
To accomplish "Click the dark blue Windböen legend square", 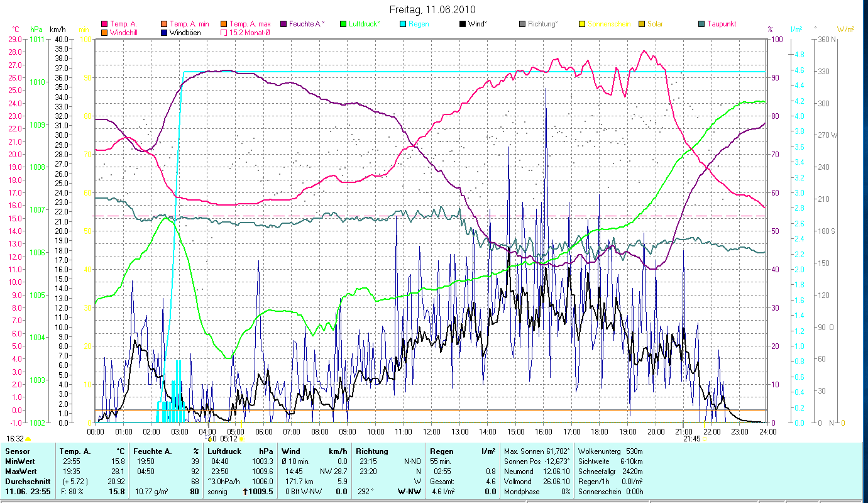I will (164, 32).
